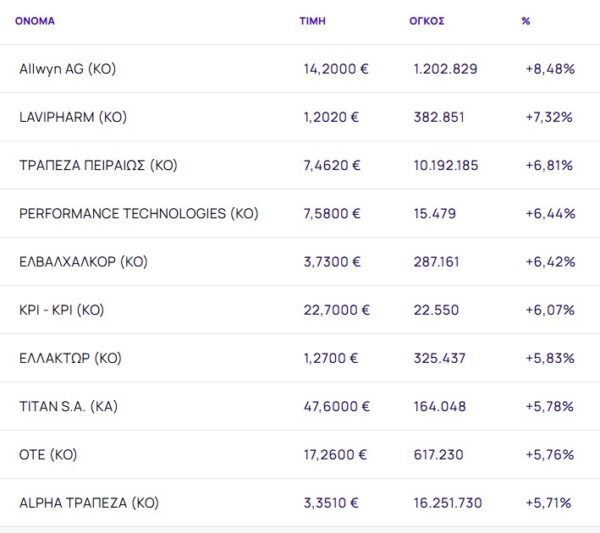Click the ΟΓΚΟΣ column header
Viewport: 600px width, 533px height.
(427, 20)
